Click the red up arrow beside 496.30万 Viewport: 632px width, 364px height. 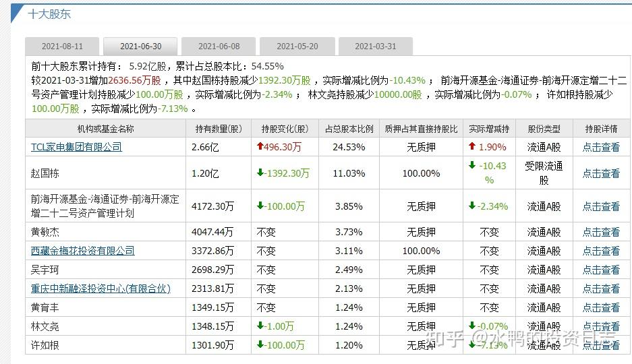pos(260,146)
